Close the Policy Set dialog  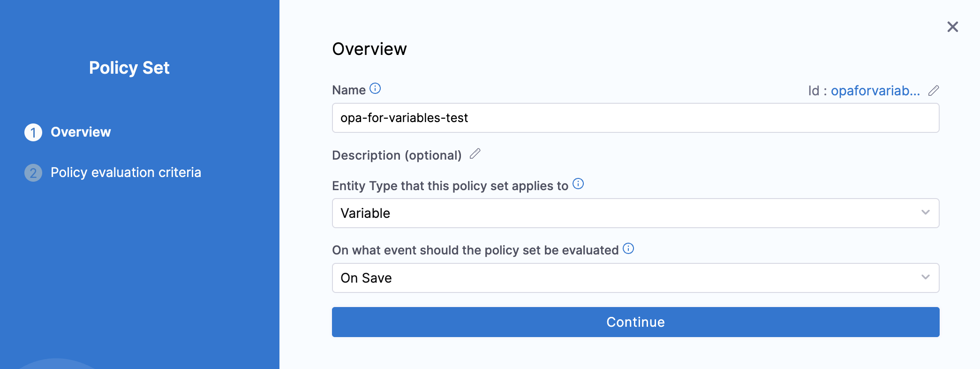point(952,27)
